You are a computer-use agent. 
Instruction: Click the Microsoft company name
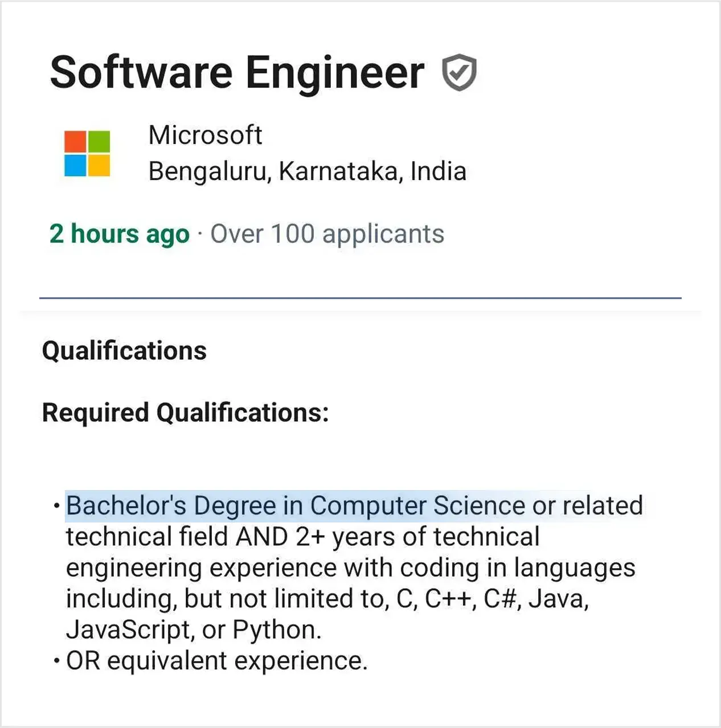tap(205, 135)
